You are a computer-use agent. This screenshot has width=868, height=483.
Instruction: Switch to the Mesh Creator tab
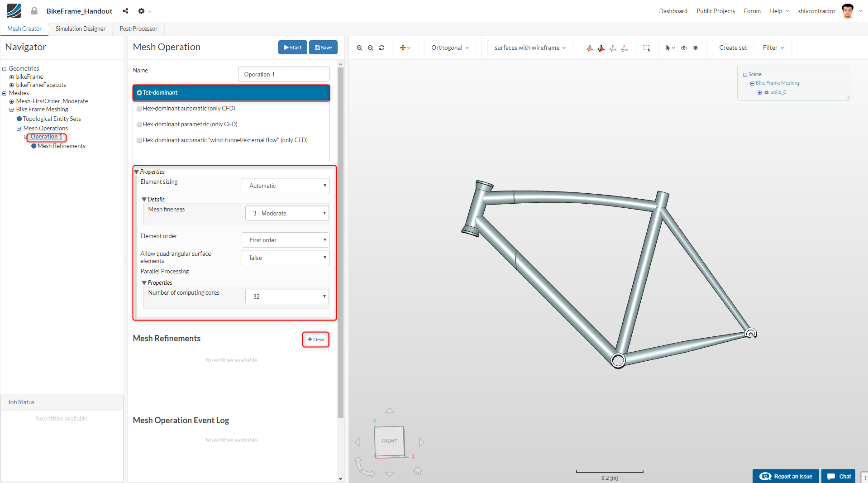pos(24,29)
